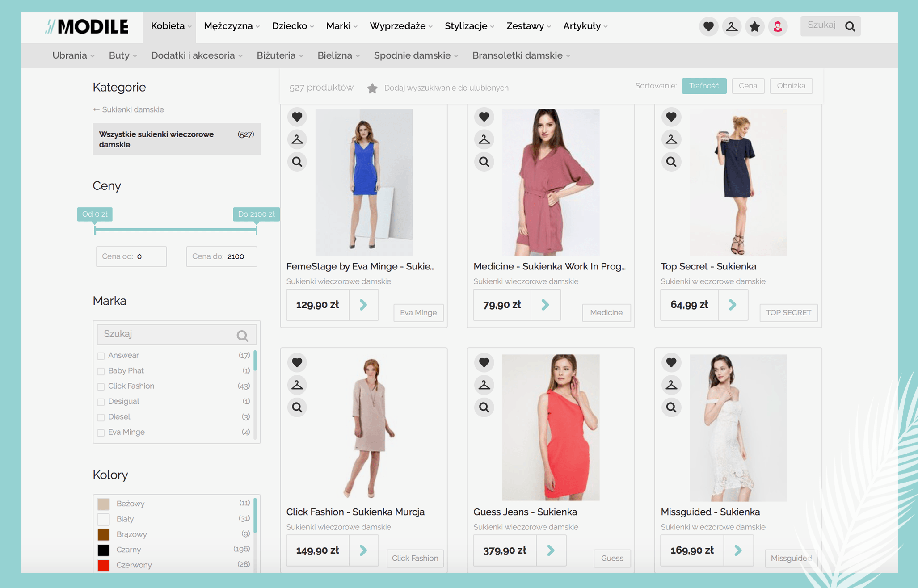918x588 pixels.
Task: Open the Bransoletki damskie submenu
Action: (521, 55)
